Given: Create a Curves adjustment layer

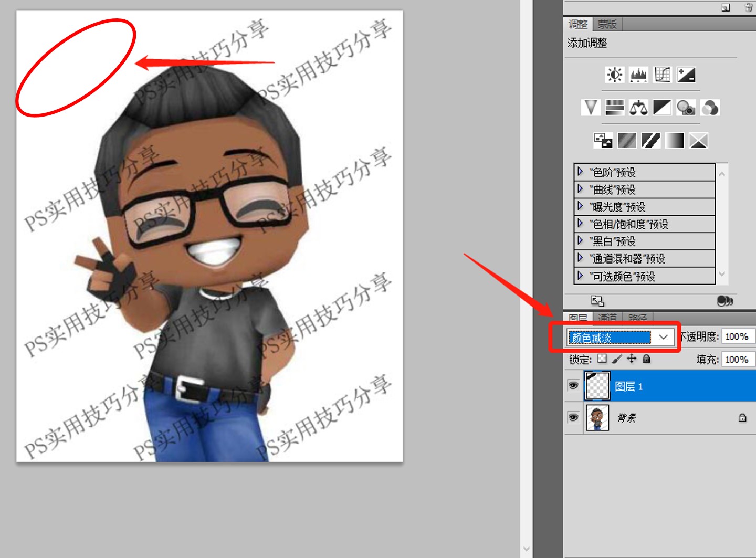Looking at the screenshot, I should pos(662,75).
